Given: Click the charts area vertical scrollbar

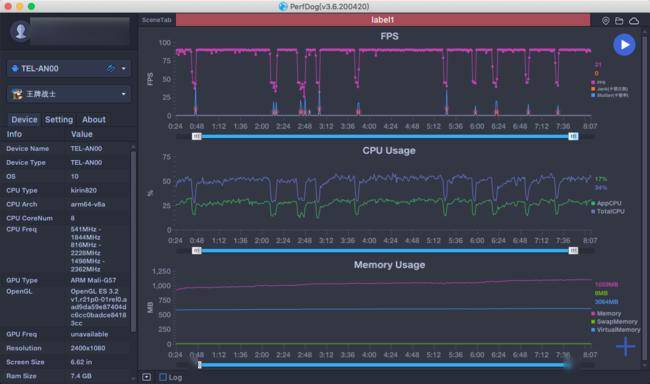Looking at the screenshot, I should (644, 199).
